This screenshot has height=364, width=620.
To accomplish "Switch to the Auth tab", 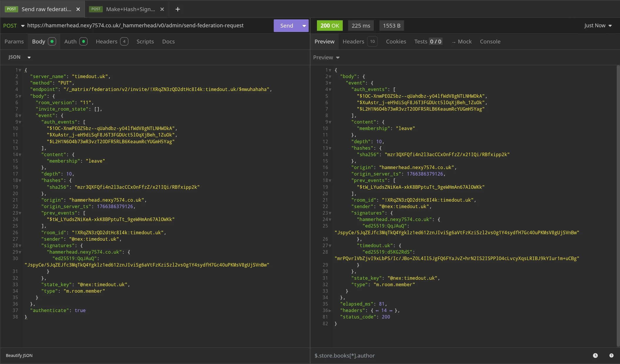I will click(x=70, y=41).
